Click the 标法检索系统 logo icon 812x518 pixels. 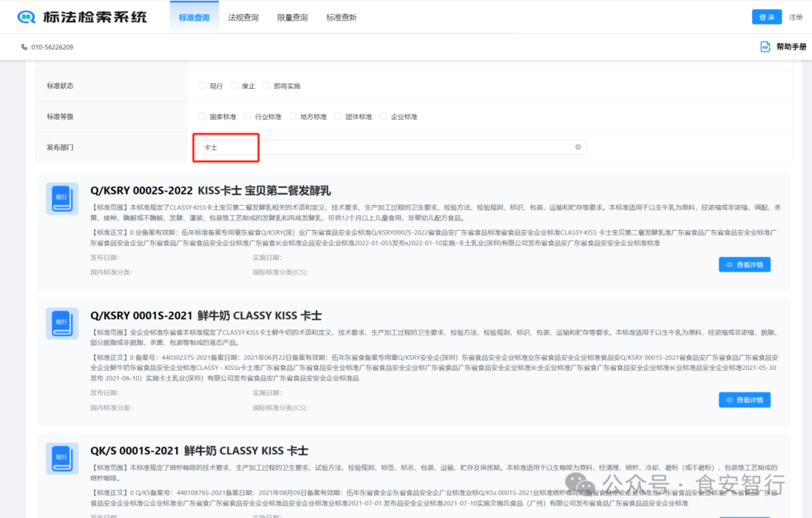click(26, 17)
